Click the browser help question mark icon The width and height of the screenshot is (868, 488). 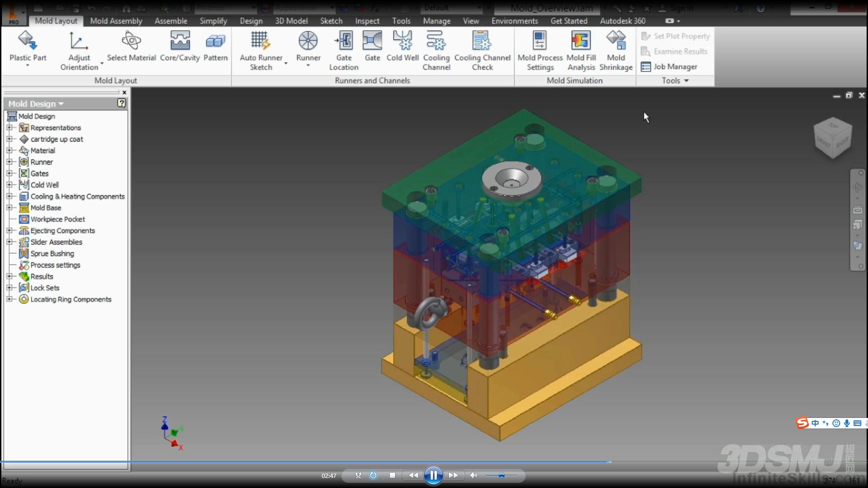[x=121, y=103]
